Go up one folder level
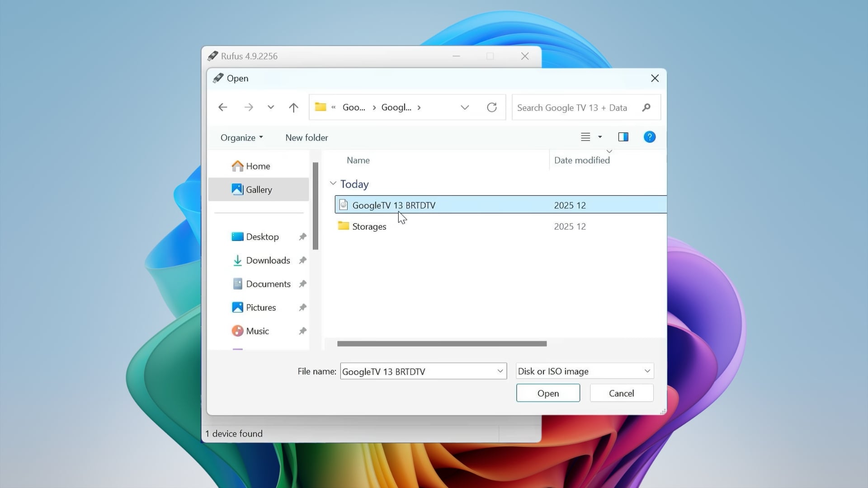The height and width of the screenshot is (488, 868). pos(293,107)
